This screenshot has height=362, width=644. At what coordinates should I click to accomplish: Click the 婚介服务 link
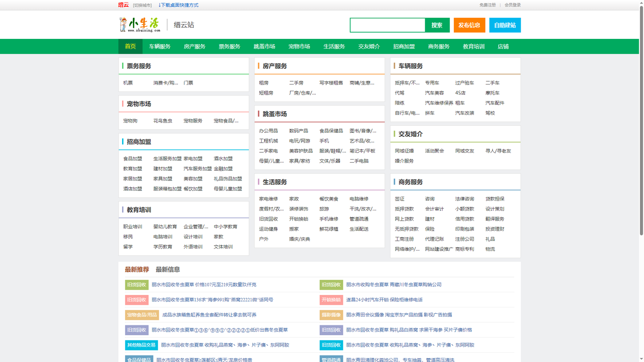coord(404,161)
